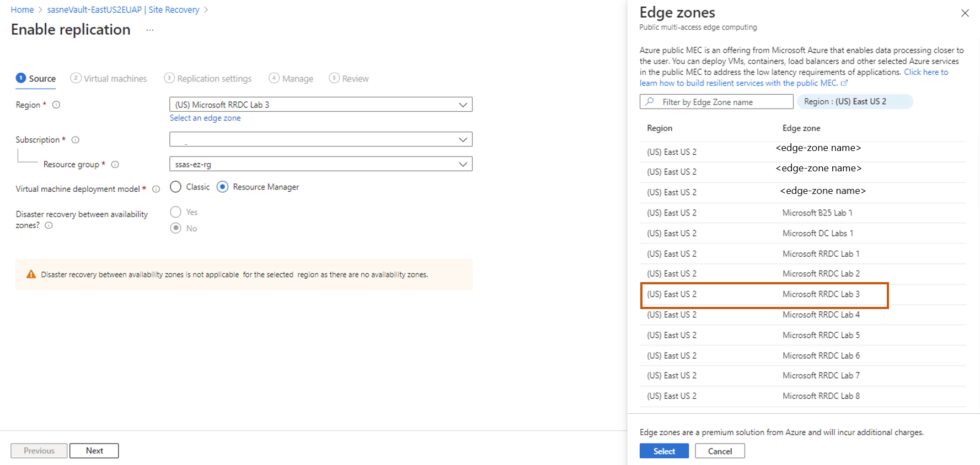Type in Filter by Edge Zone name field
Image resolution: width=980 pixels, height=465 pixels.
[722, 102]
